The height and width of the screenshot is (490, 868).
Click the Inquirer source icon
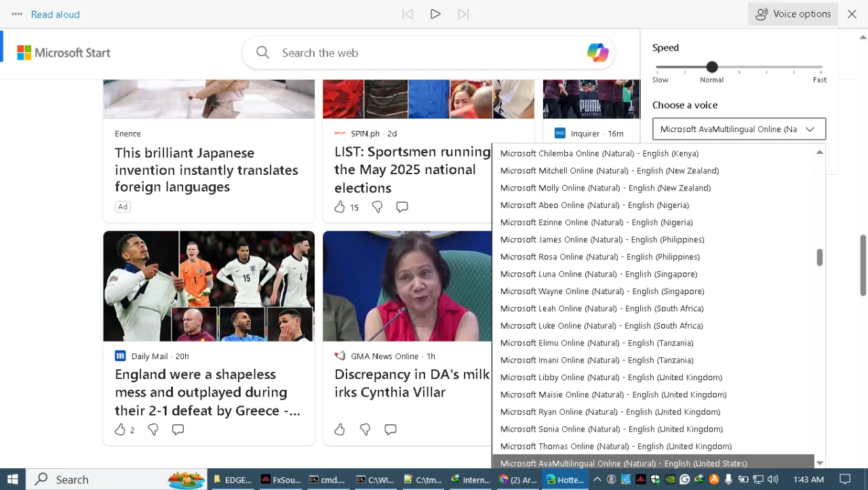coord(559,134)
